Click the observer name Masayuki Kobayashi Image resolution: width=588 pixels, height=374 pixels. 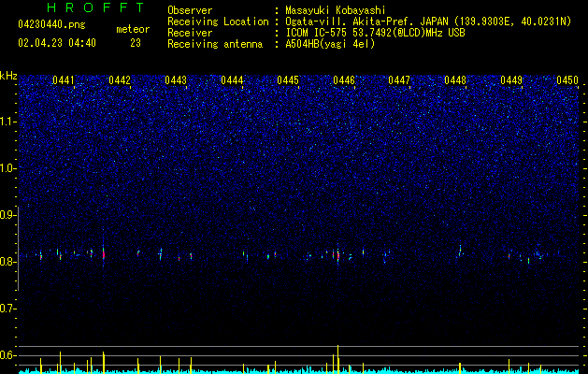(336, 10)
